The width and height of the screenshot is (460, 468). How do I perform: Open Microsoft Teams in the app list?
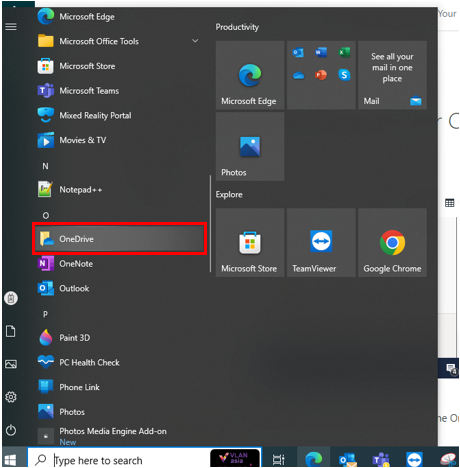coord(118,91)
